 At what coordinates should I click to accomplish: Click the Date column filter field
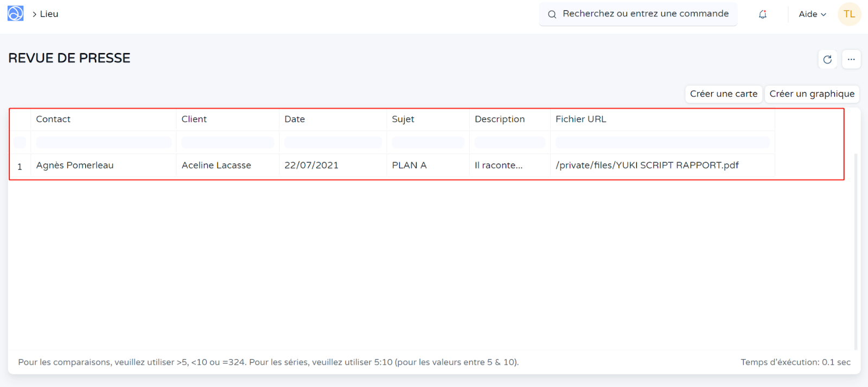pos(333,143)
